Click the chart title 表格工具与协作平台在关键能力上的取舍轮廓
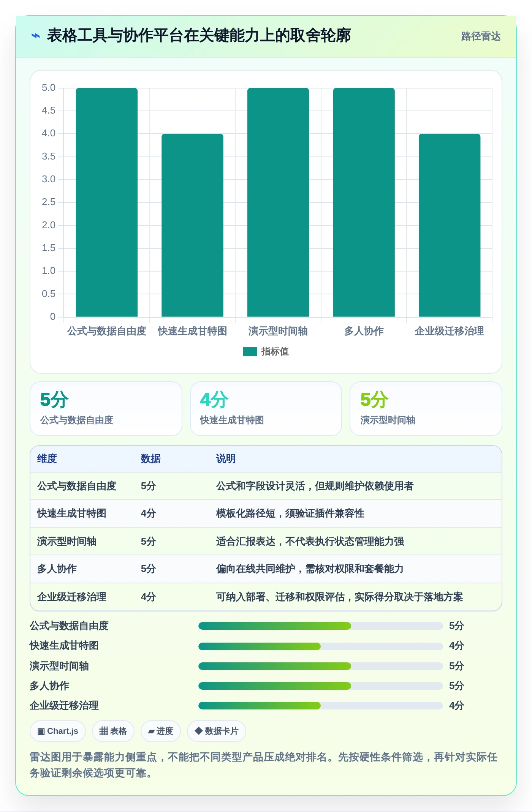 coord(199,36)
